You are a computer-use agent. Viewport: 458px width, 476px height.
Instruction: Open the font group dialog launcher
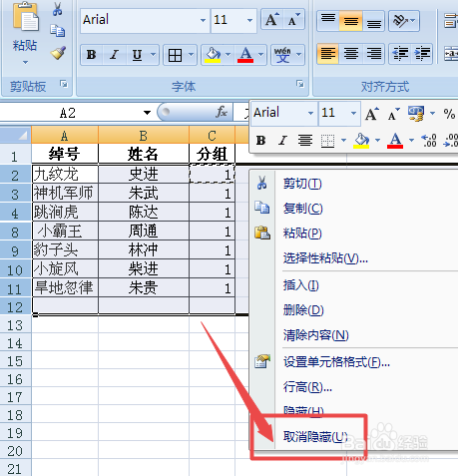point(300,84)
